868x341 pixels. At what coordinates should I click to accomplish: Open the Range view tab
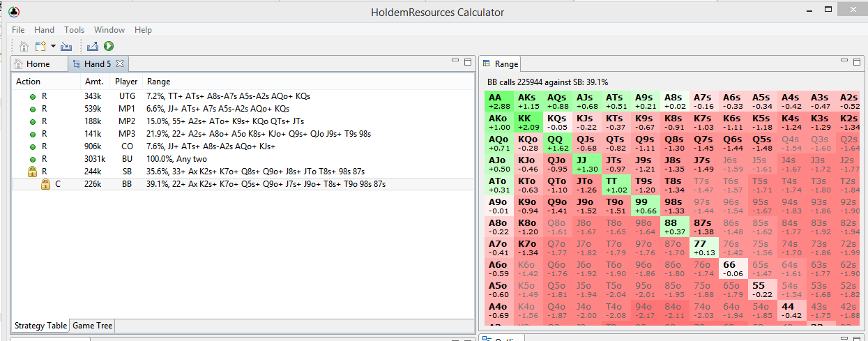(x=500, y=63)
